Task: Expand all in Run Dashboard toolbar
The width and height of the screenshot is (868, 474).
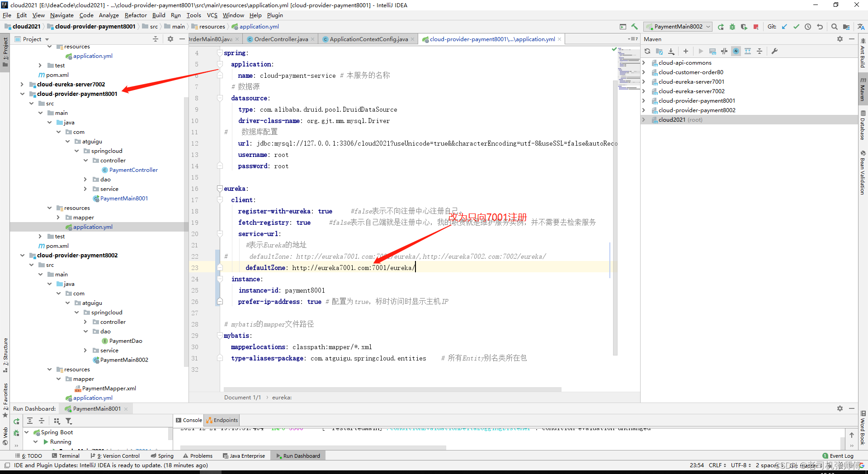Action: pos(30,421)
